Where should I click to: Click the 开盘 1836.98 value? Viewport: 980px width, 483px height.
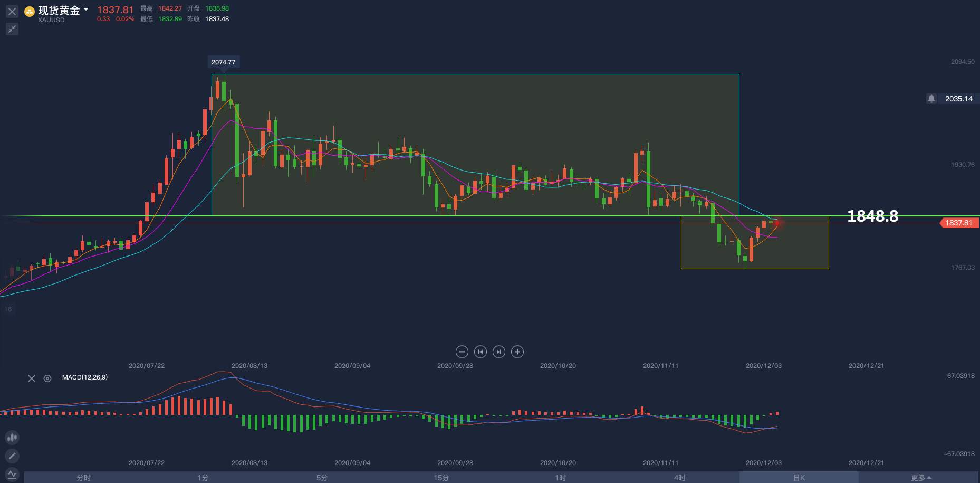217,8
